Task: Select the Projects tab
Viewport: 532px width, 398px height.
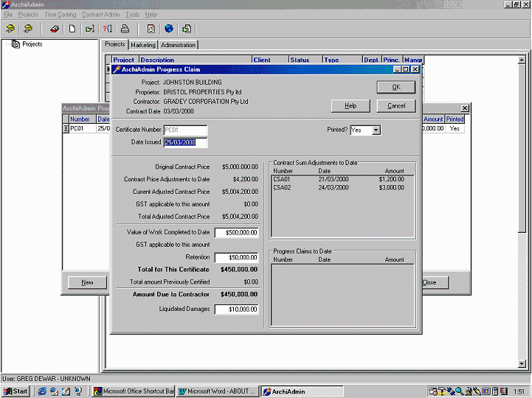Action: pos(114,44)
